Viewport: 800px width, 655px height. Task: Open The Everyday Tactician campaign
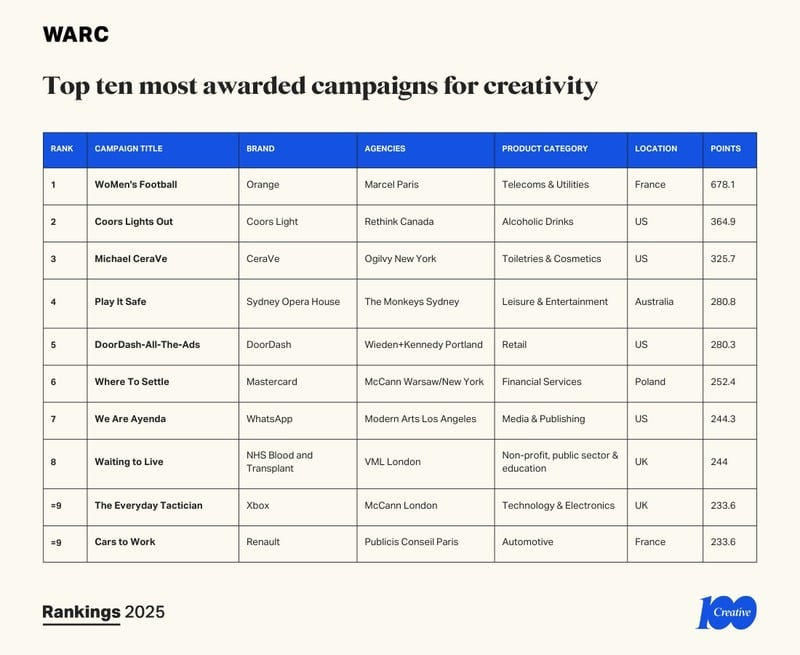(148, 506)
